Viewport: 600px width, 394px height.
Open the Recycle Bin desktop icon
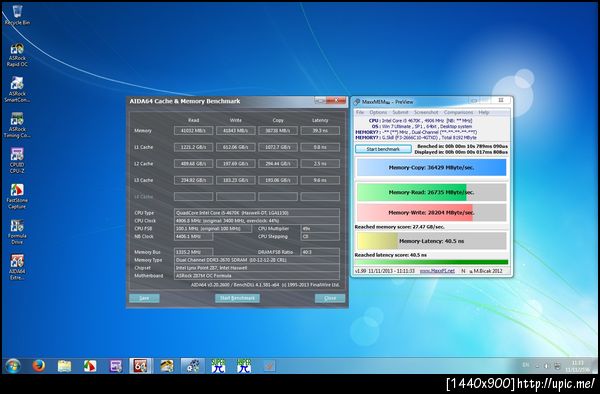17,15
